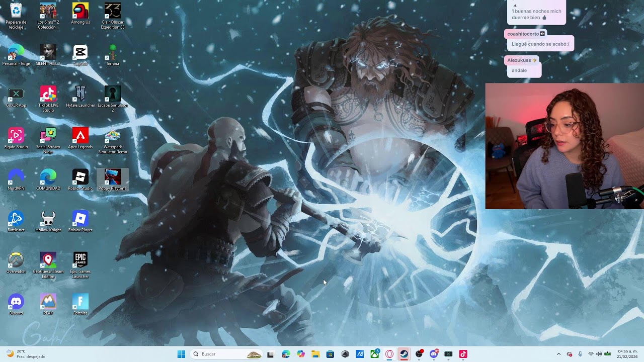Select Escape Simulator 2 desktop icon
The width and height of the screenshot is (644, 362).
pos(113,99)
